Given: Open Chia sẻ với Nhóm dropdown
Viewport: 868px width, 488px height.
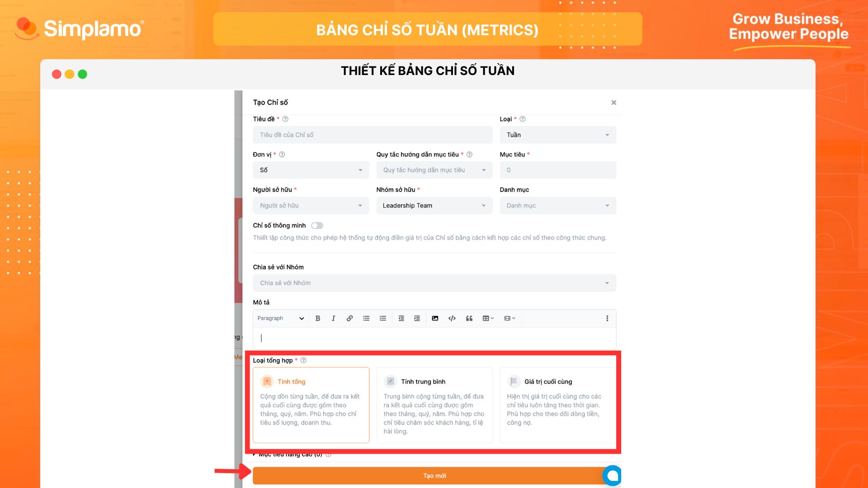Looking at the screenshot, I should pos(434,282).
